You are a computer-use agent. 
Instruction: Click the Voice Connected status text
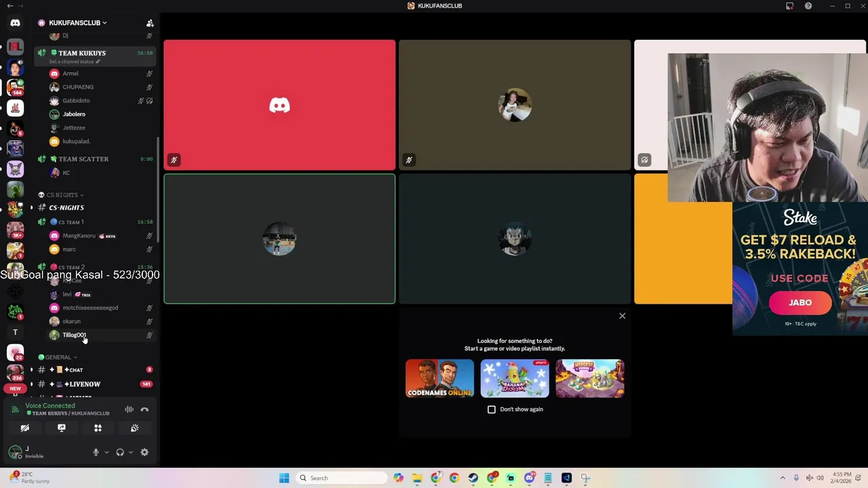[x=50, y=405]
